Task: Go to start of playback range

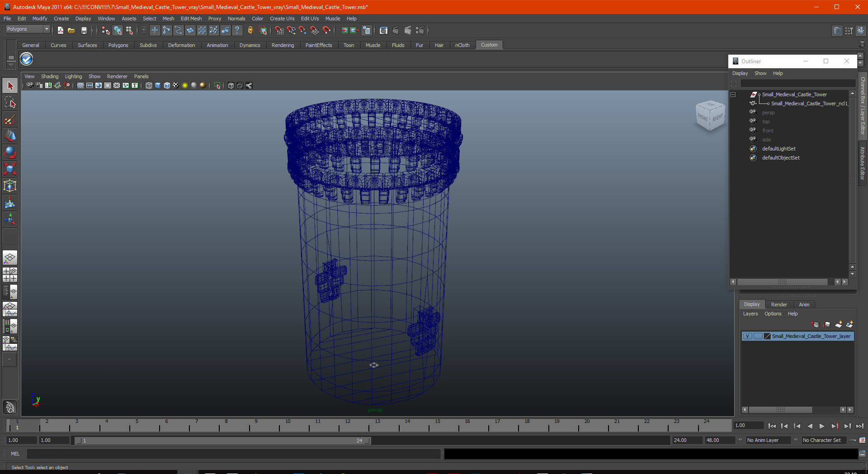Action: click(x=772, y=426)
